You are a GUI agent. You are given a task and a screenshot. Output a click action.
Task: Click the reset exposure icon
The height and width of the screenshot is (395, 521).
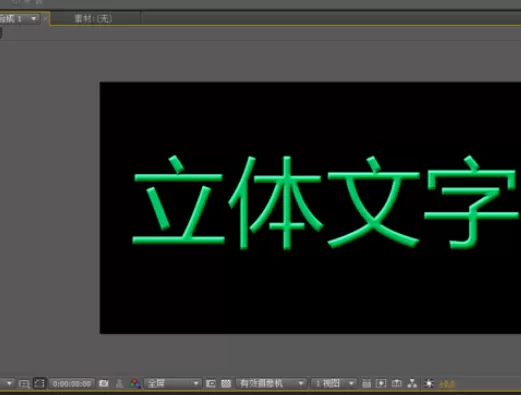[429, 384]
